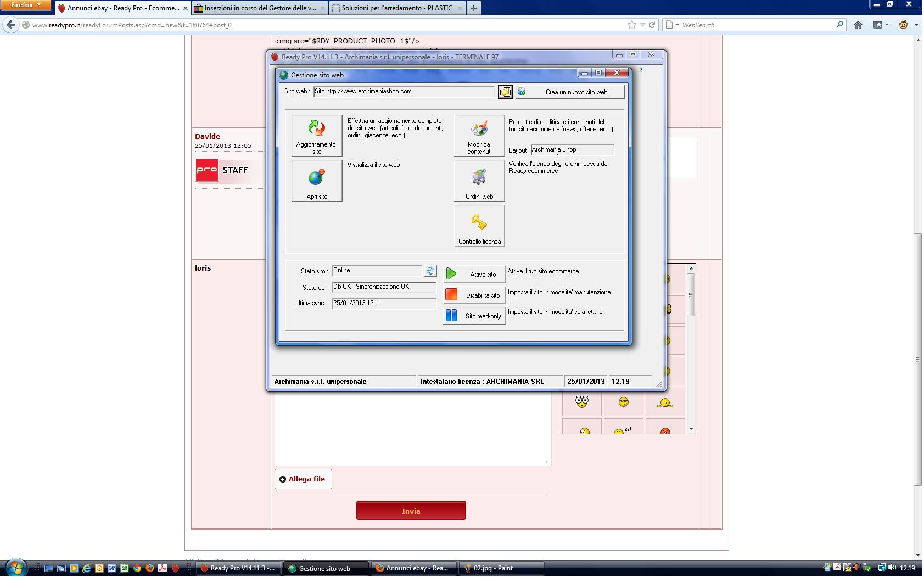924x577 pixels.
Task: Submit the forum post with Invia
Action: pyautogui.click(x=411, y=511)
